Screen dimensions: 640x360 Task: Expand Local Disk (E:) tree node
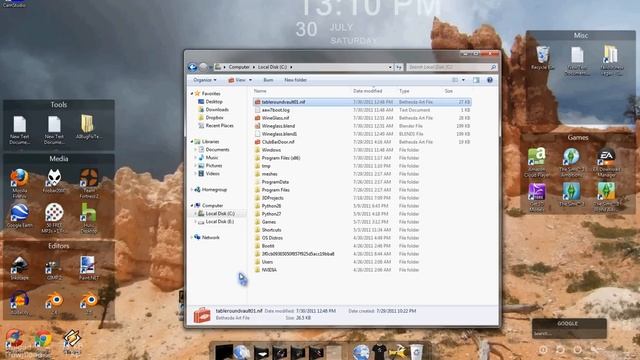coord(196,222)
